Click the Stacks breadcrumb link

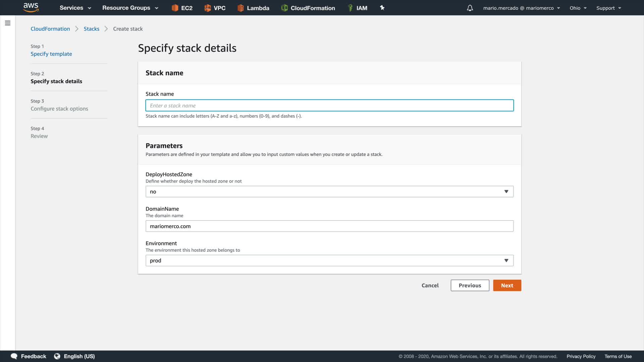tap(91, 29)
